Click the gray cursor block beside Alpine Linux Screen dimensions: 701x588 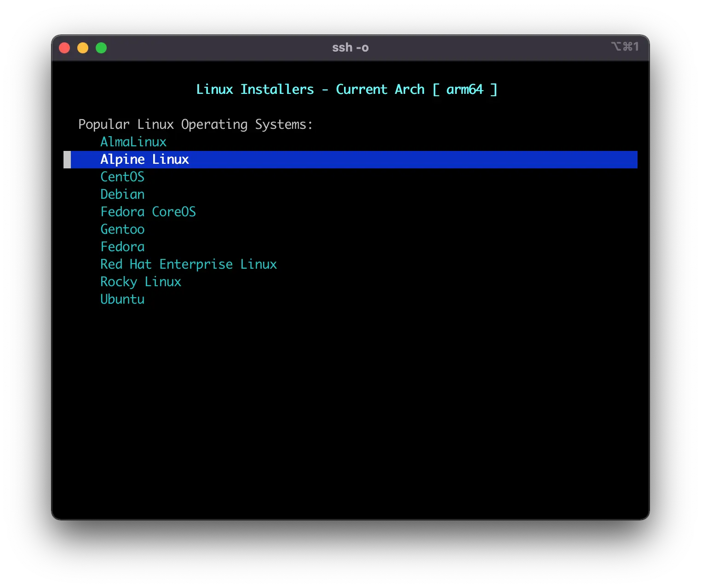[x=67, y=160]
